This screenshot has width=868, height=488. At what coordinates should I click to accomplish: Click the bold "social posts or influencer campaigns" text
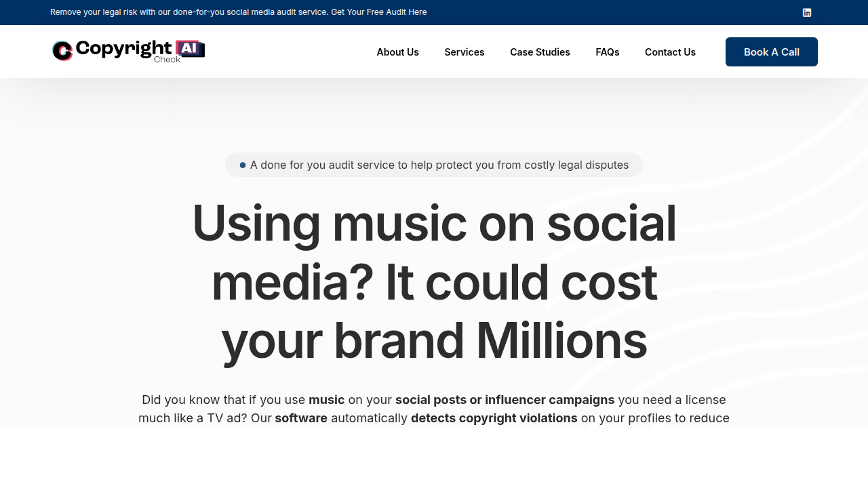pos(505,400)
